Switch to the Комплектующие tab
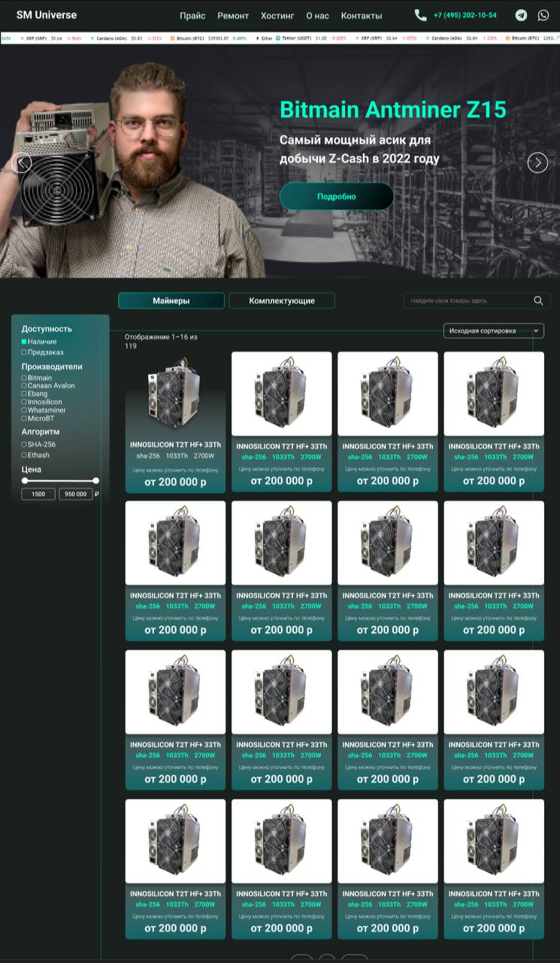This screenshot has width=560, height=963. pos(282,301)
